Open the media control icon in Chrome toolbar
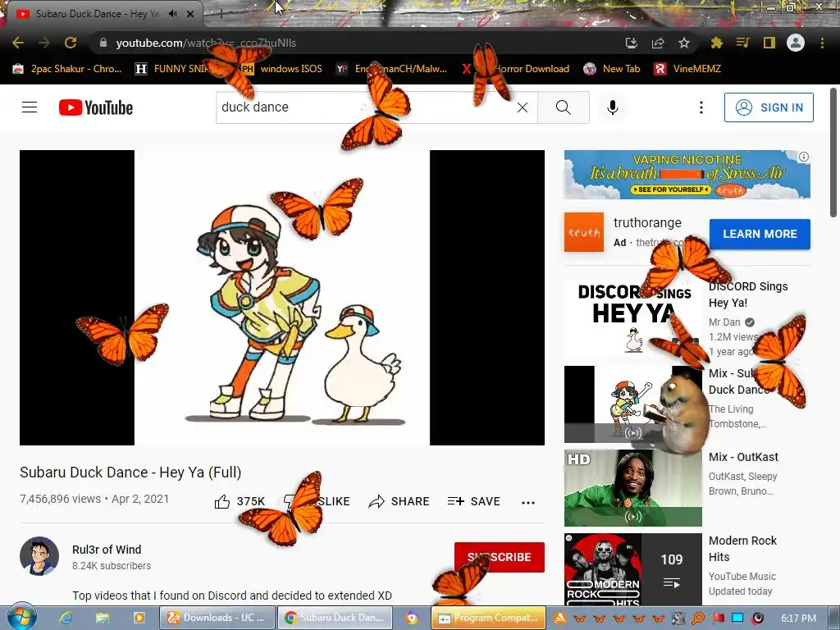840x630 pixels. coord(743,43)
